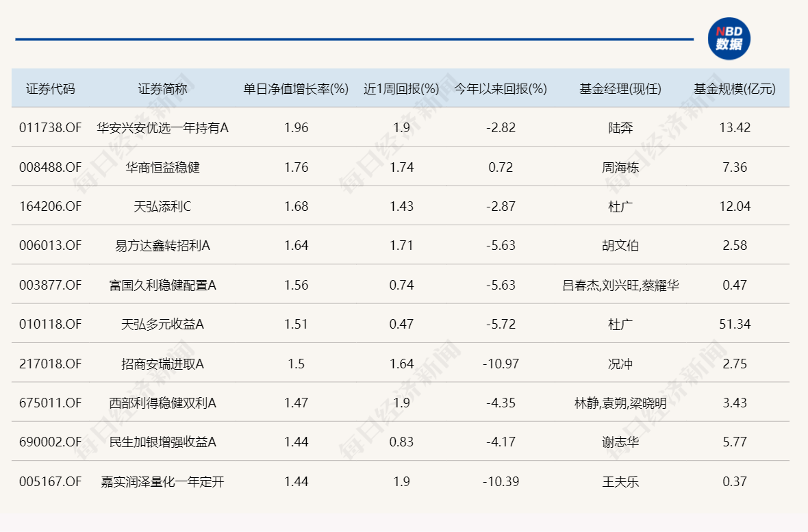Select the 证券代码 column header
The height and width of the screenshot is (532, 808).
[51, 89]
